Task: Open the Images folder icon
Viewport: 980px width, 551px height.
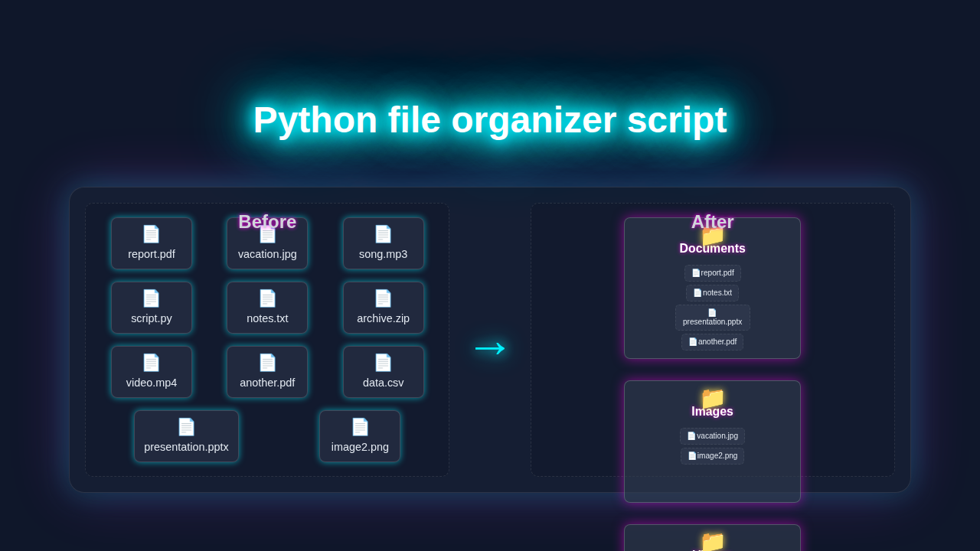Action: point(712,399)
